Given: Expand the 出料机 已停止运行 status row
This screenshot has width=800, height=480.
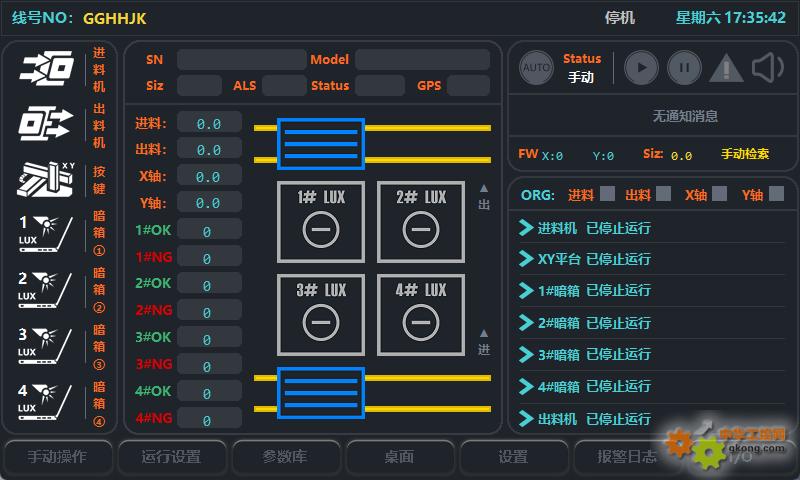Looking at the screenshot, I should 652,419.
